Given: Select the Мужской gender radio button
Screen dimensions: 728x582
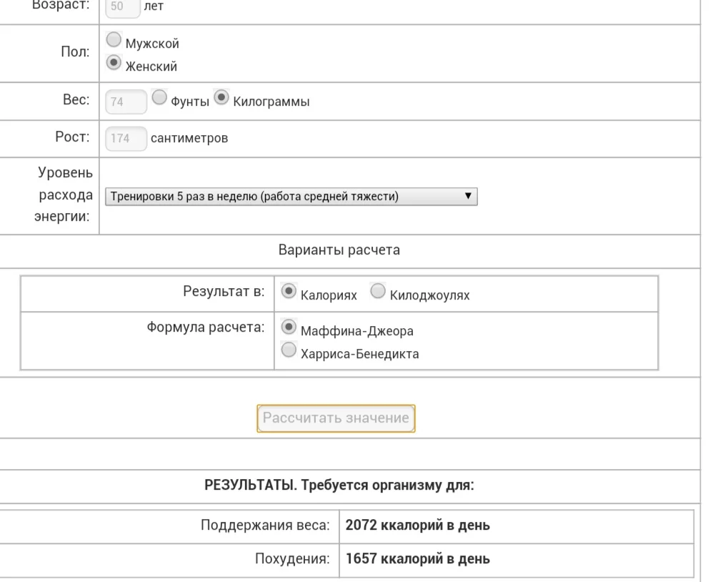Looking at the screenshot, I should [x=114, y=41].
